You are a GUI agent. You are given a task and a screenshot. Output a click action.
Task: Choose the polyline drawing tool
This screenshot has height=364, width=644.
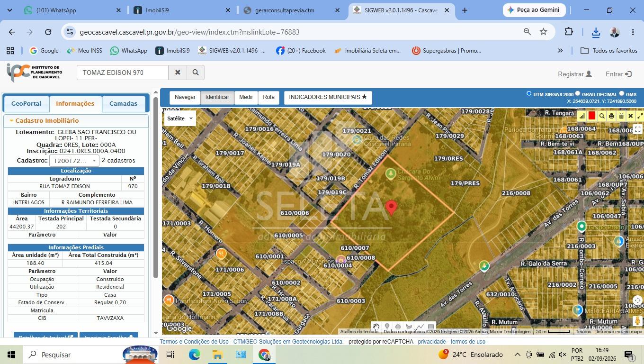tap(420, 327)
